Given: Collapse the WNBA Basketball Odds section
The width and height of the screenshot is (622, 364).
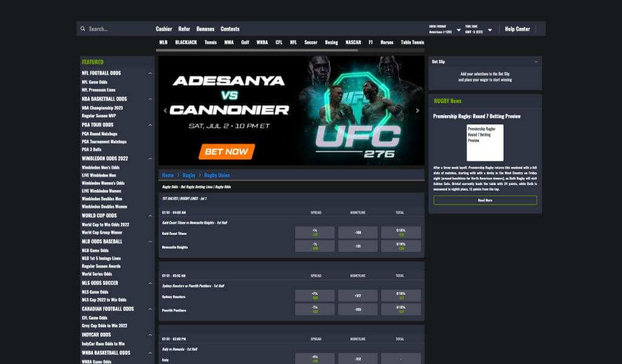Looking at the screenshot, I should point(150,353).
